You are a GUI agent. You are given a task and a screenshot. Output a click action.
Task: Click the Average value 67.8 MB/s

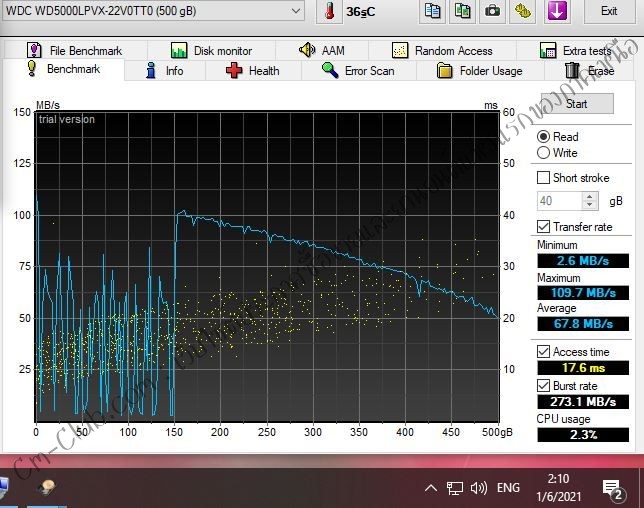click(x=583, y=324)
